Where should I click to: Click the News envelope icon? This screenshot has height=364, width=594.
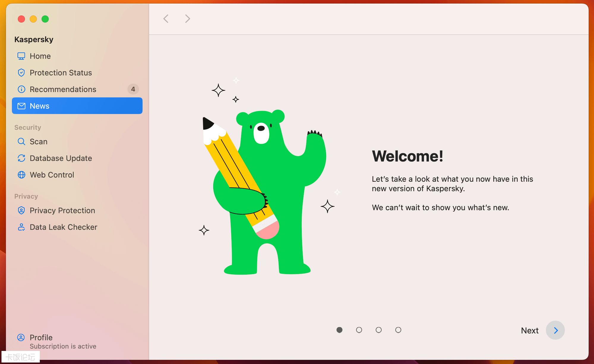tap(21, 106)
